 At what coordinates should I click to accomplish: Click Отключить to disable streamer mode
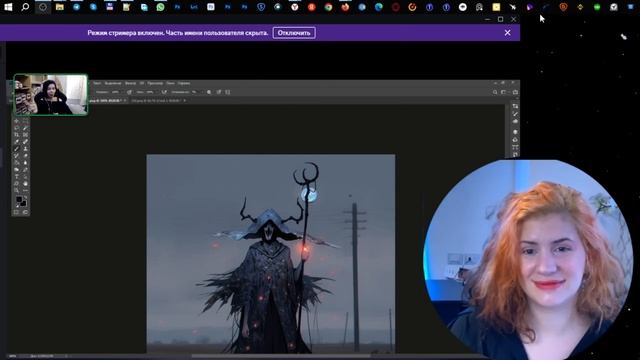pos(294,33)
